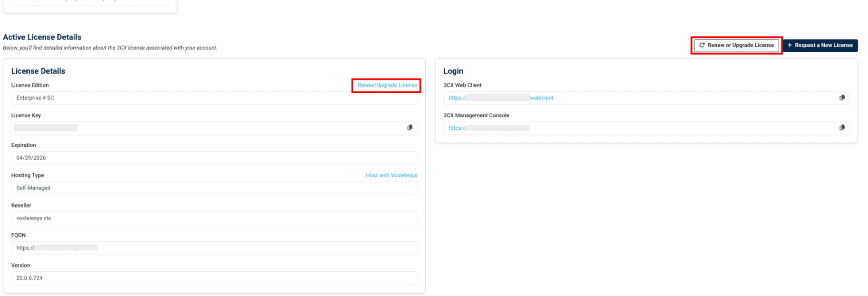The width and height of the screenshot is (868, 296).
Task: Click Request a New License button
Action: (820, 45)
